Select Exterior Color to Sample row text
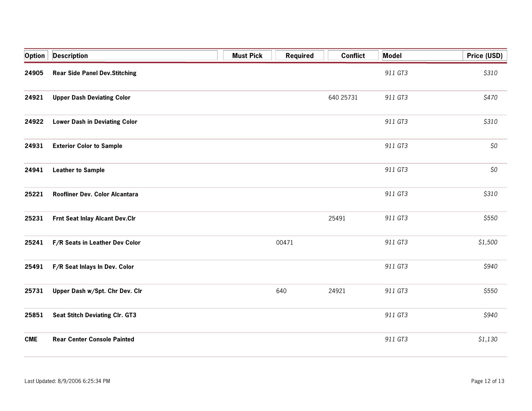The image size is (532, 411). coord(87,146)
